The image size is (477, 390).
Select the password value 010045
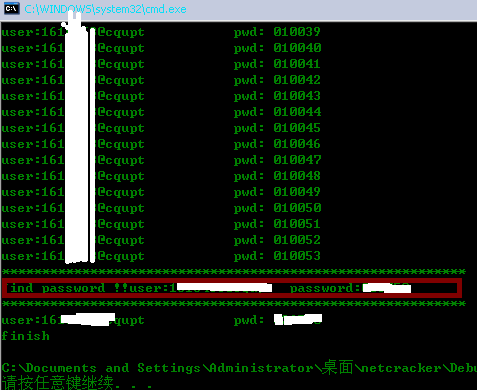point(297,128)
